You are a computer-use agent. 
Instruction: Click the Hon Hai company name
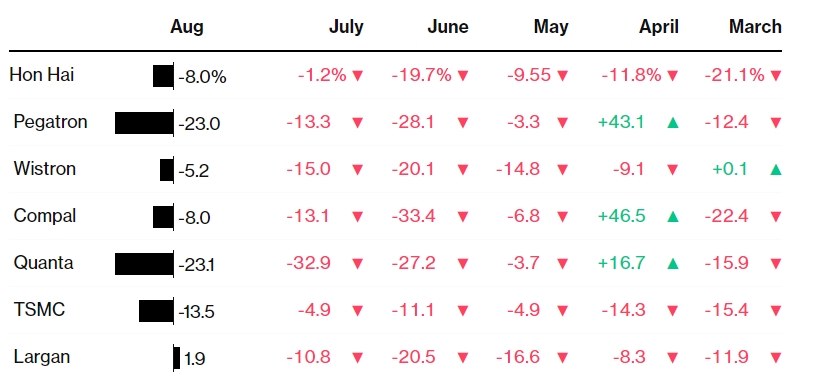click(42, 75)
